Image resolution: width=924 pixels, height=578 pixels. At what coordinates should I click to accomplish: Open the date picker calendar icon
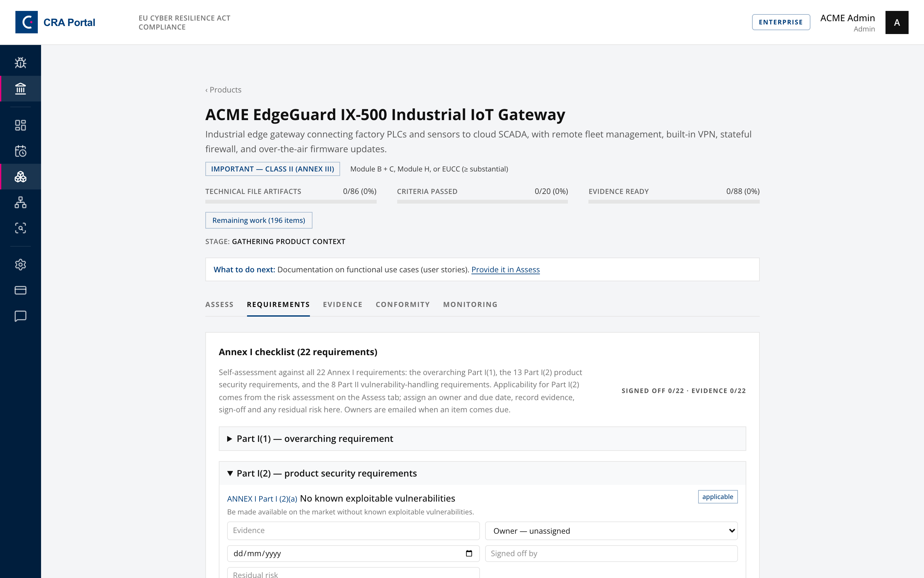469,553
